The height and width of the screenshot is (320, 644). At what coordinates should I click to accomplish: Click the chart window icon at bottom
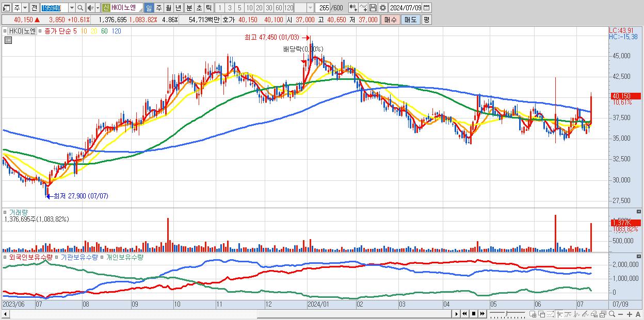pos(603,314)
